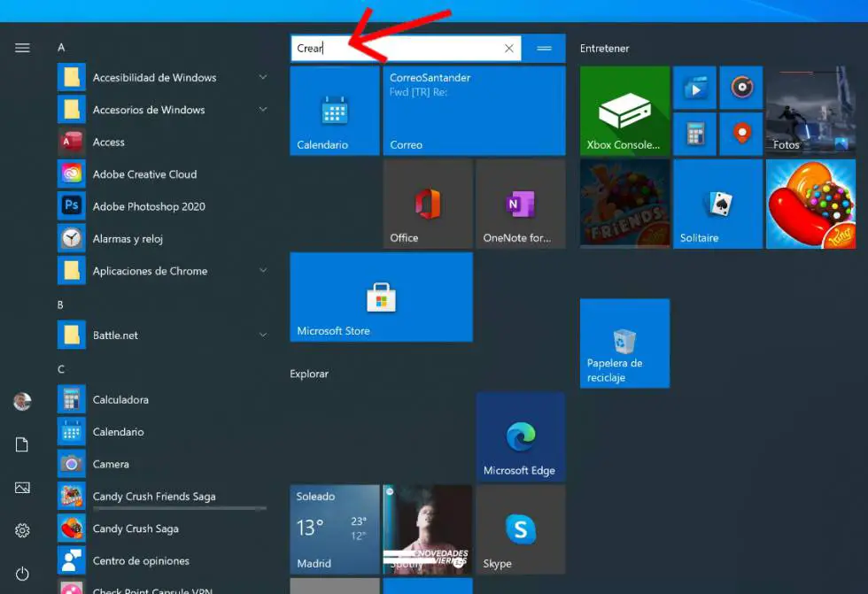Viewport: 868px width, 594px height.
Task: Open the hamburger menu in the Start sidebar
Action: 22,48
